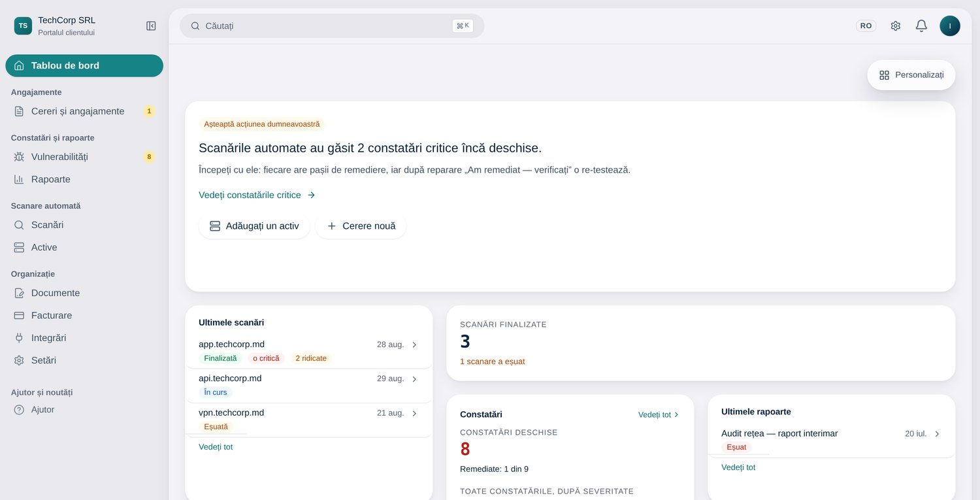Expand the vpn.techcorp.md scan row chevron
980x500 pixels.
[x=414, y=413]
